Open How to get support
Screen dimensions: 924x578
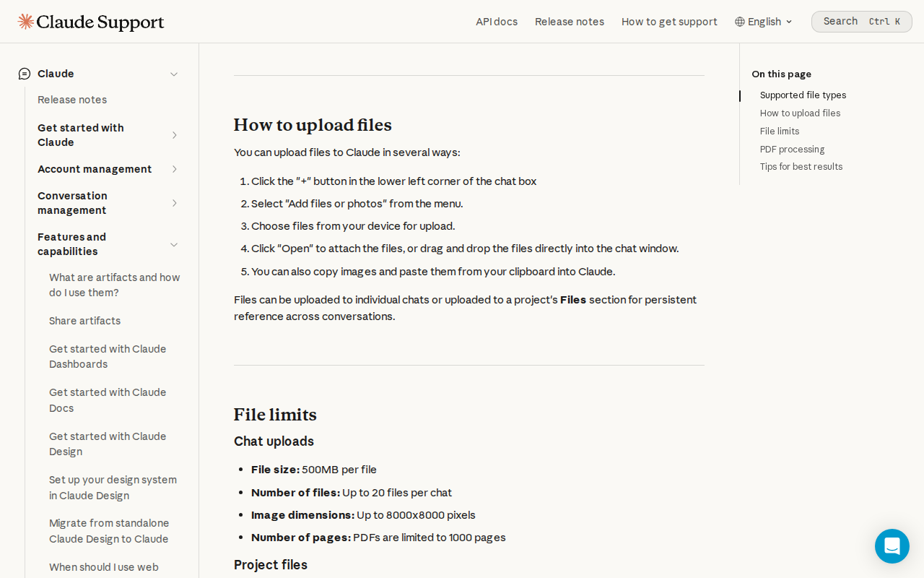(x=669, y=22)
